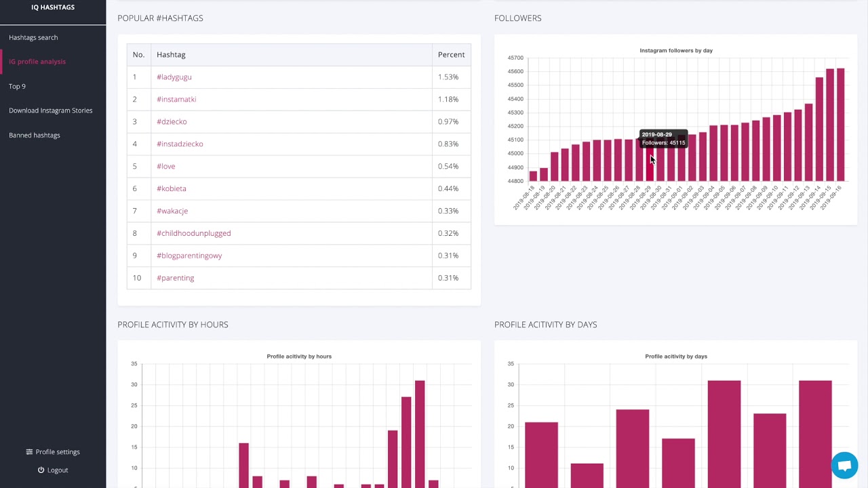This screenshot has height=488, width=868.
Task: Click the shortest bar in activity by days chart
Action: click(587, 476)
